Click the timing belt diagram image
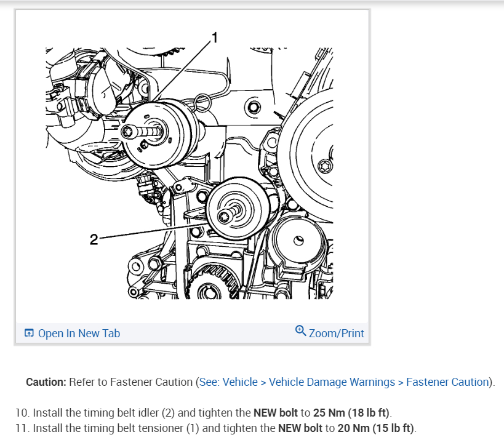This screenshot has height=448, width=504. coord(190,166)
